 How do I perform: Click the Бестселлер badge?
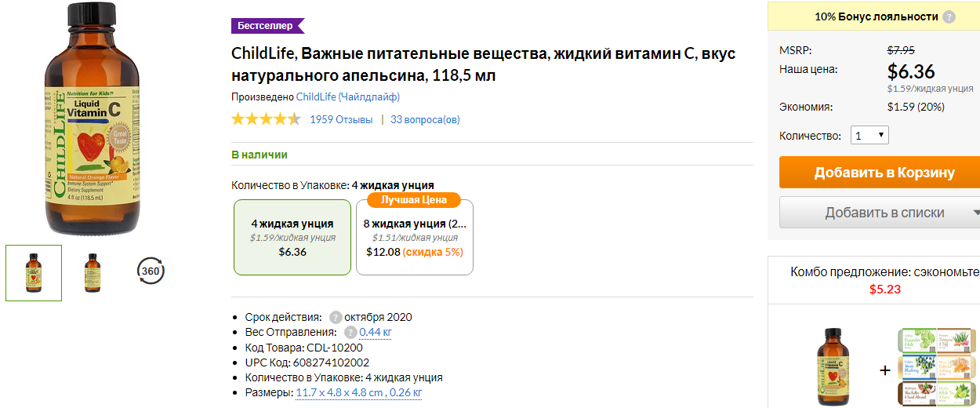(267, 26)
